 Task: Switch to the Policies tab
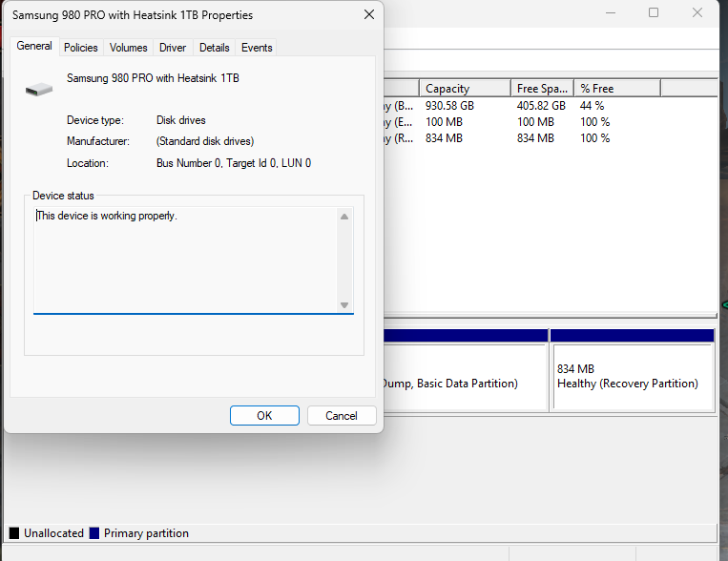pos(81,48)
